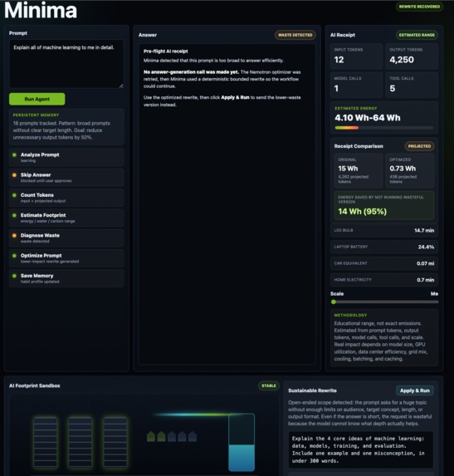This screenshot has height=476, width=454.
Task: Focus the Prompt text area
Action: [66, 64]
